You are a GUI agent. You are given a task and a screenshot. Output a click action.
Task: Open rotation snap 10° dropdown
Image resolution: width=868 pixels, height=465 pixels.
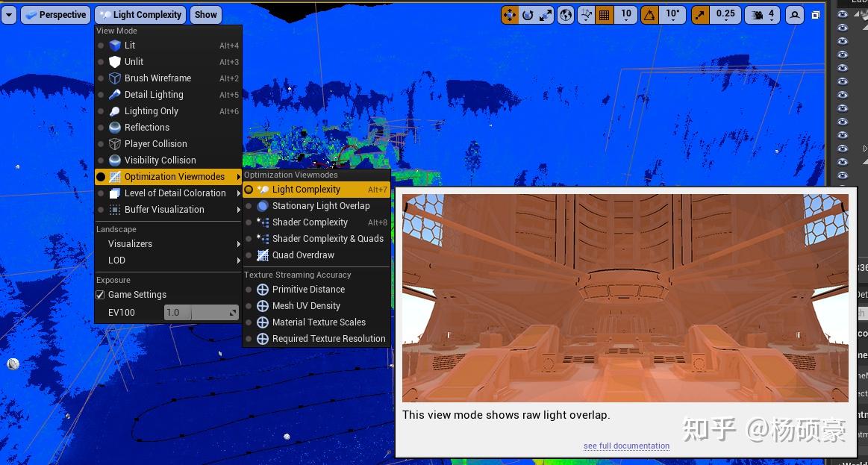(x=672, y=15)
